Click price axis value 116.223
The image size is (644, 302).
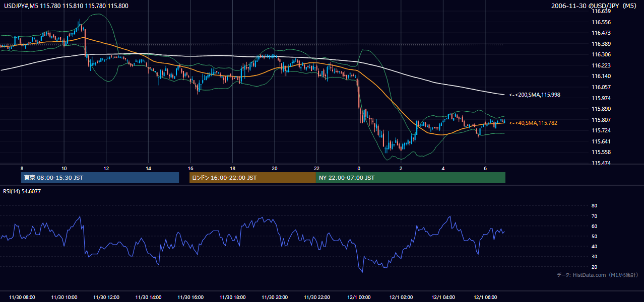coord(601,65)
